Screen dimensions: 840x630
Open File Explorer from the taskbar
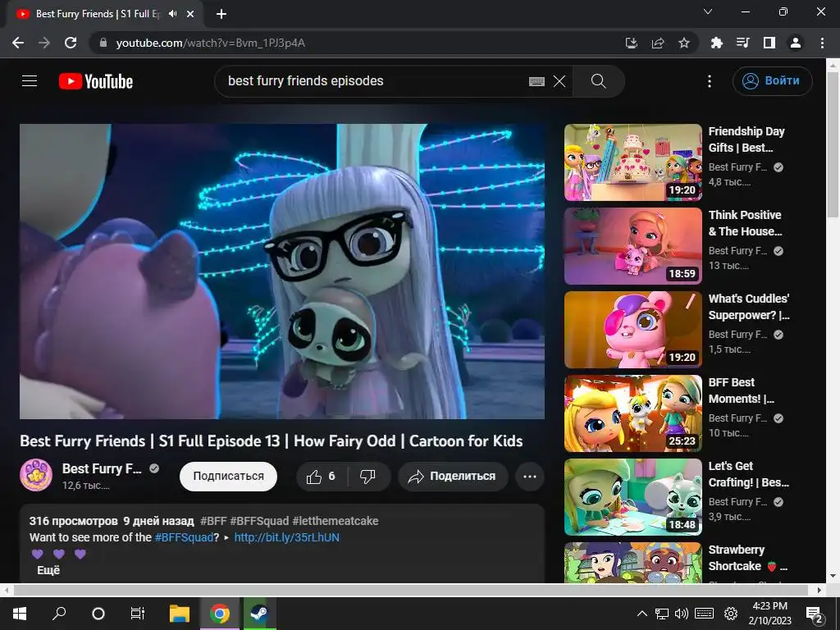(x=180, y=614)
